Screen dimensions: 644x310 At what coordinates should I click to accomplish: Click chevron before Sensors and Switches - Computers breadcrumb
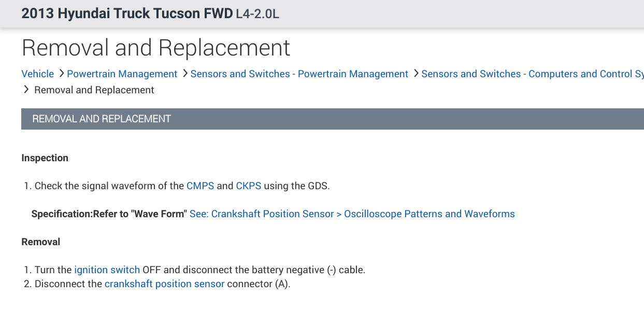416,74
